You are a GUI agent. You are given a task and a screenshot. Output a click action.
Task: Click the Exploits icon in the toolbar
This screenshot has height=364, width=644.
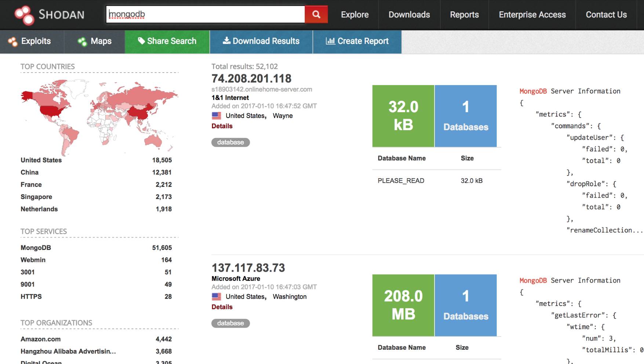click(13, 41)
